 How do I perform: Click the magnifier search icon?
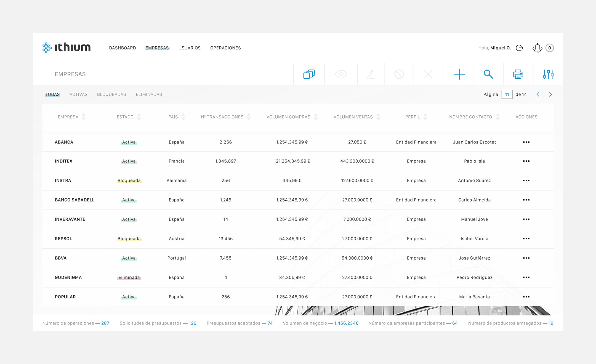[488, 74]
